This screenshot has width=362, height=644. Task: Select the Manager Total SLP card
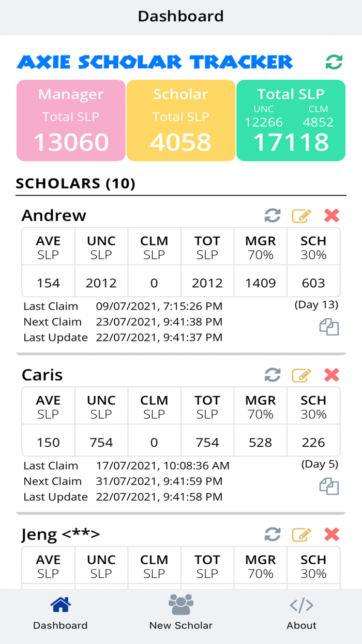70,120
